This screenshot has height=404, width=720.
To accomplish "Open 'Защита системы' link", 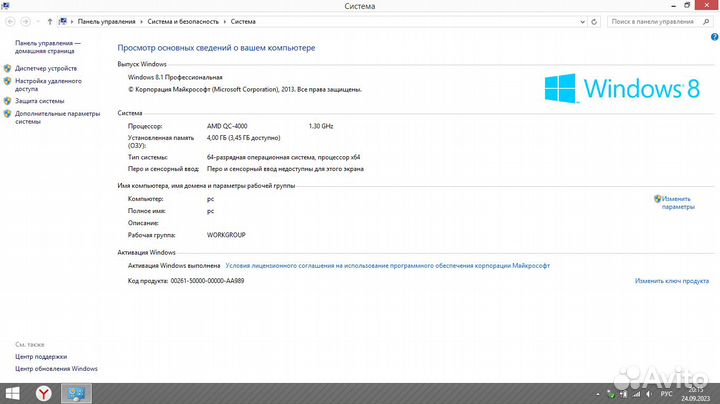I will pos(39,101).
